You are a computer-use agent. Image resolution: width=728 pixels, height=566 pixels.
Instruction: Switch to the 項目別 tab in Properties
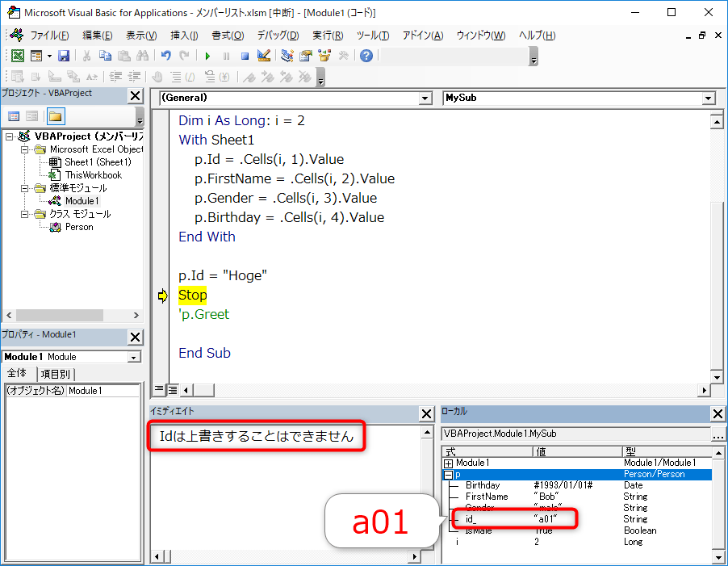55,373
